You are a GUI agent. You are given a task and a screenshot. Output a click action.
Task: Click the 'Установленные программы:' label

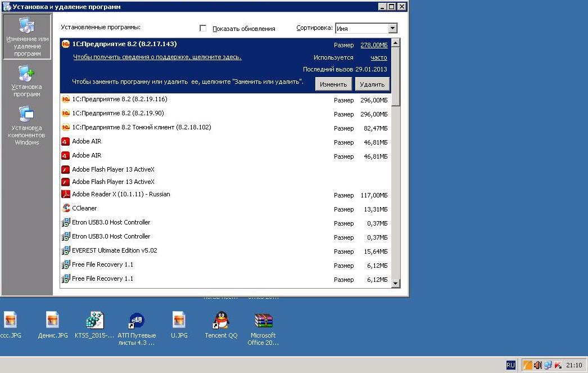coord(101,27)
